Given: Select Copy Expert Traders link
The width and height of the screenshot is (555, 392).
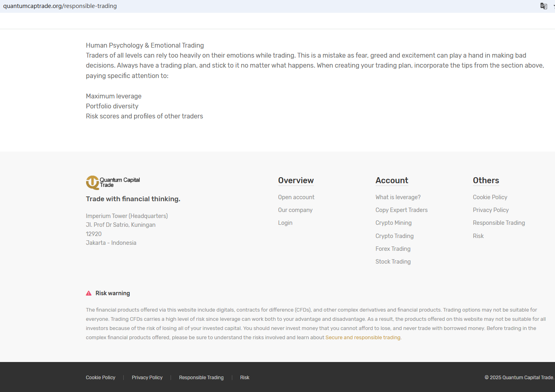Looking at the screenshot, I should (401, 210).
